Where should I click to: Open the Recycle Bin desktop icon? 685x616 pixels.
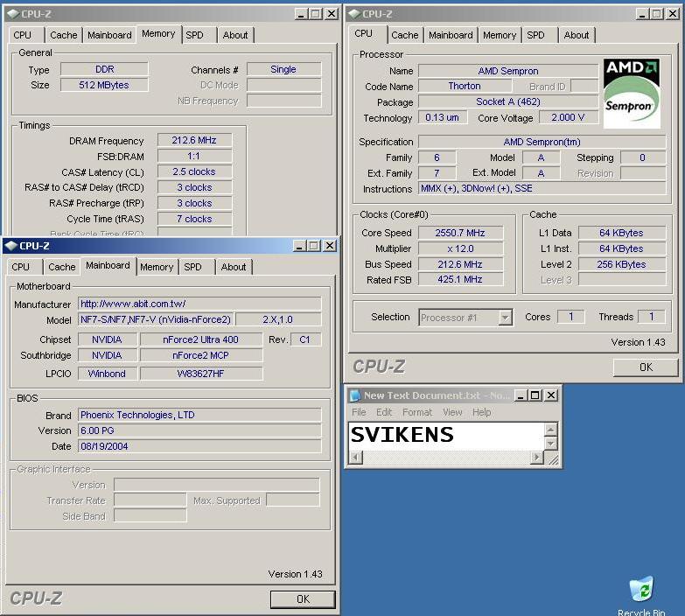coord(641,597)
